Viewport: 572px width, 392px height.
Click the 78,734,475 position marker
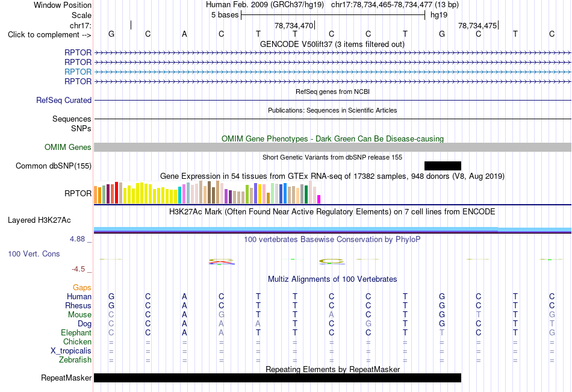point(477,25)
